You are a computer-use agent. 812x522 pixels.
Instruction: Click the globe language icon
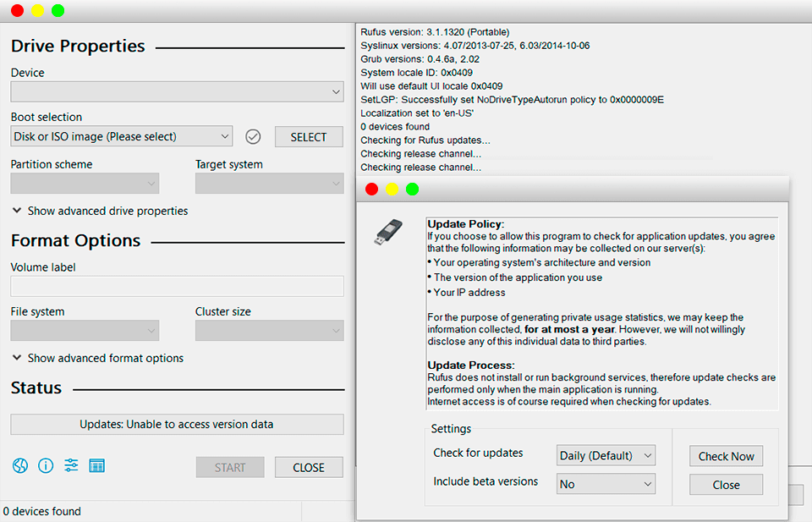pyautogui.click(x=20, y=466)
